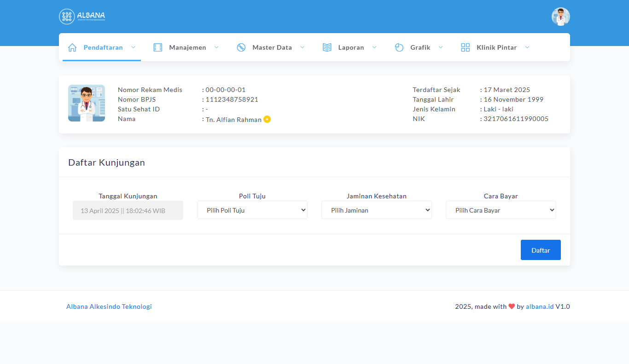Click the home icon beside Pendaftaran
Screen dimensions: 629x364
pos(72,47)
